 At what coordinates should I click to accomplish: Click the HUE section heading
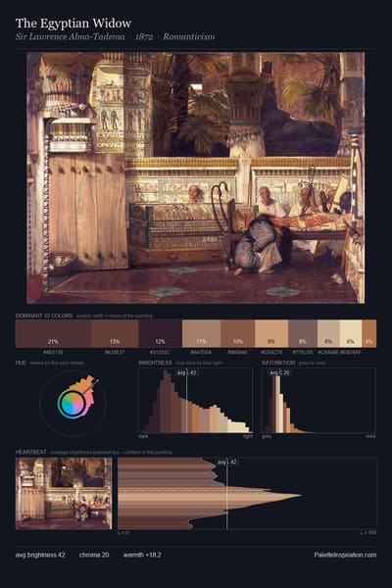click(x=21, y=363)
